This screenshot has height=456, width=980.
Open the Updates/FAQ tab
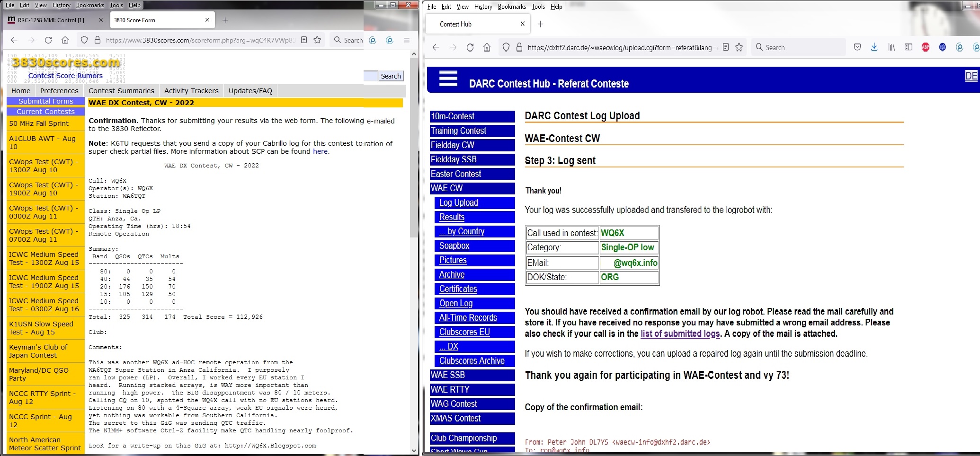250,91
